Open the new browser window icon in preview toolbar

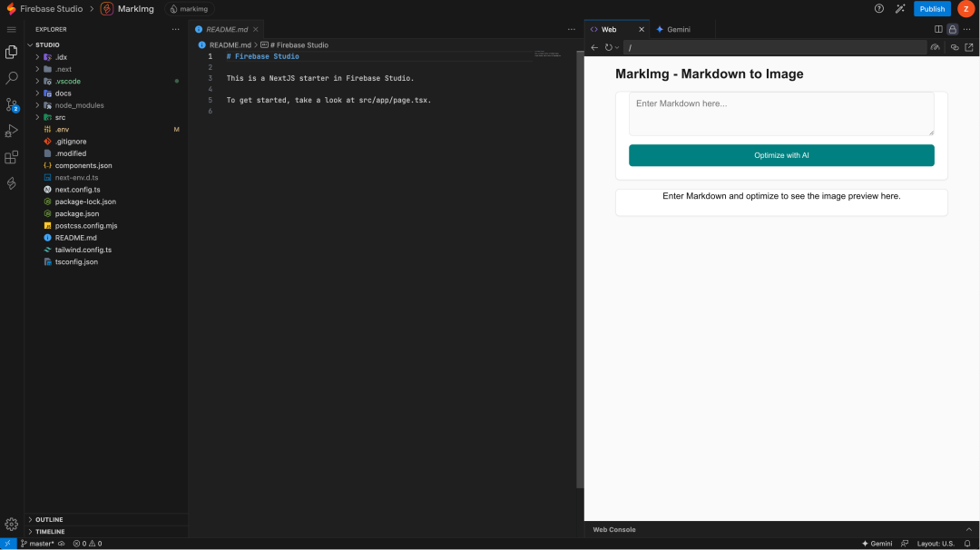coord(969,46)
